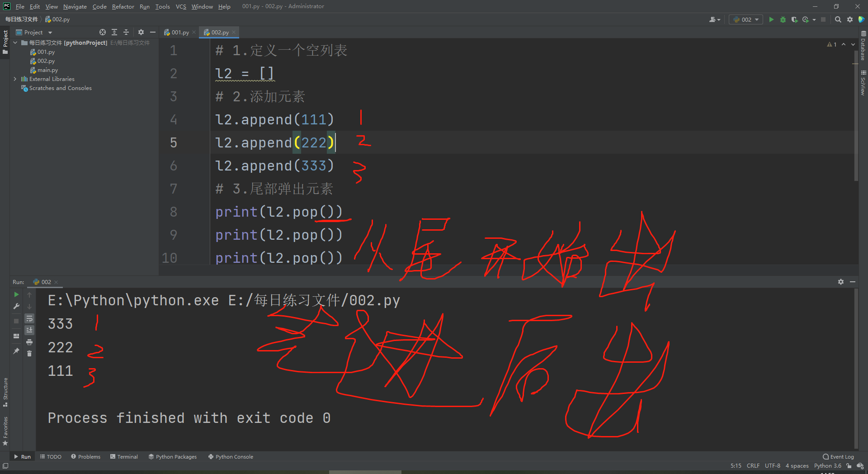Click CRLF line separator in status bar

click(x=753, y=466)
